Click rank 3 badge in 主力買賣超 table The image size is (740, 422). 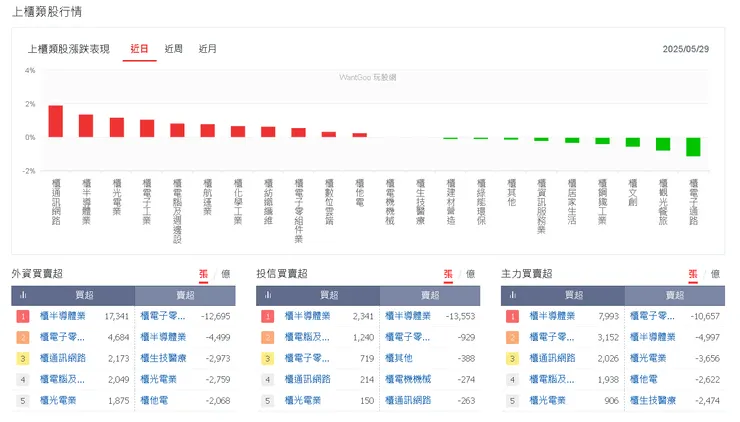[513, 358]
